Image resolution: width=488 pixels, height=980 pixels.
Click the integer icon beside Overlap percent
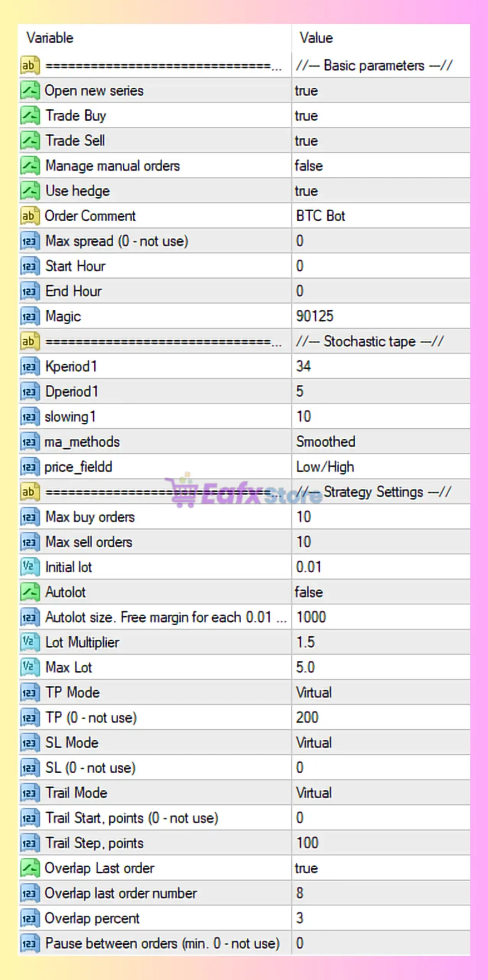coord(30,918)
